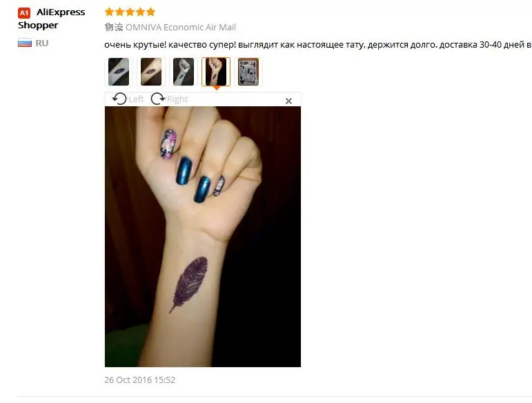Click the red A1 buyer level badge
This screenshot has height=403, width=532.
pos(24,13)
